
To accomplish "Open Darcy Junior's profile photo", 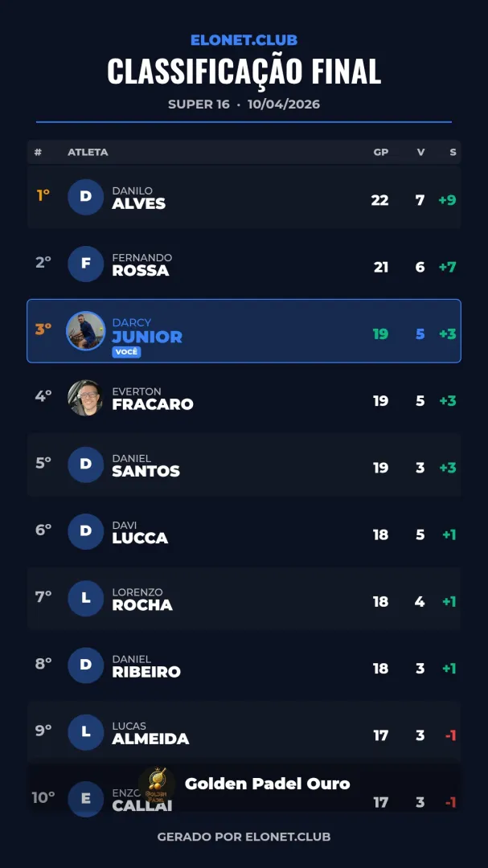I will [85, 330].
